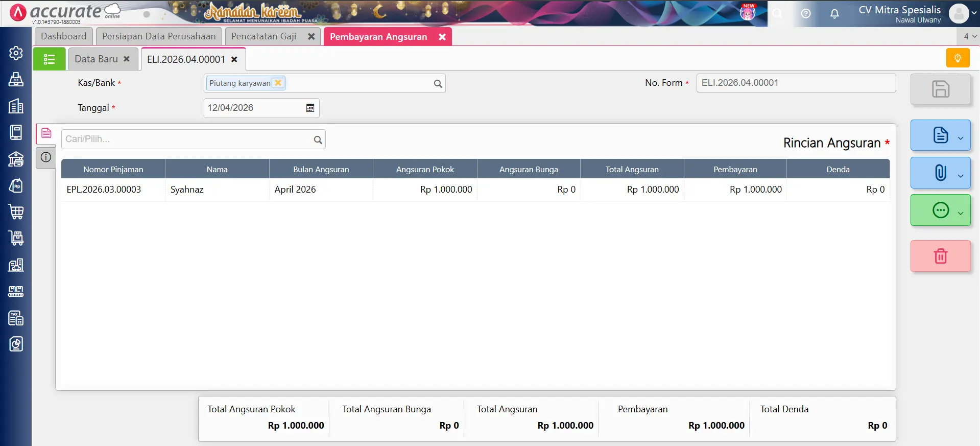Expand the attachment paperclip dropdown
The height and width of the screenshot is (446, 980).
tap(960, 176)
